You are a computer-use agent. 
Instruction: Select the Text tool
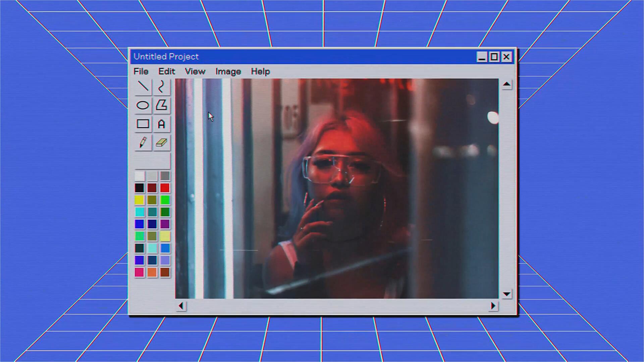click(x=161, y=124)
